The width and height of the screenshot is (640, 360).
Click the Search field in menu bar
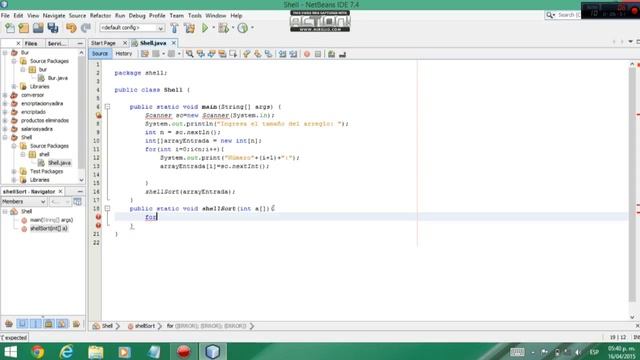tap(569, 15)
